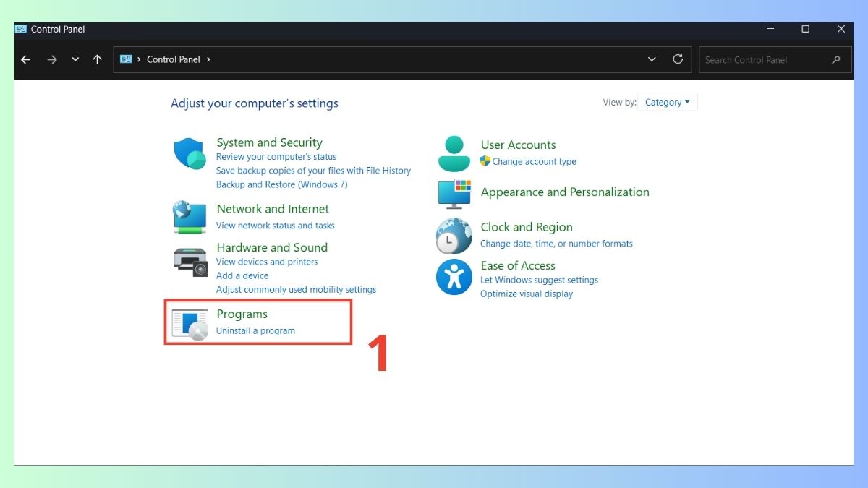
Task: Open Appearance and Personalization heading
Action: pos(565,192)
